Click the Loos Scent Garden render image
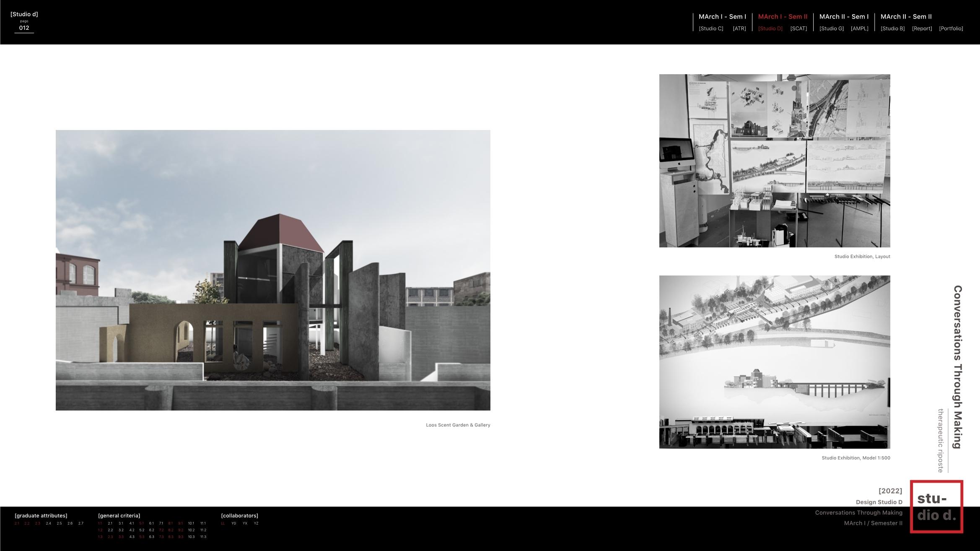 [273, 270]
